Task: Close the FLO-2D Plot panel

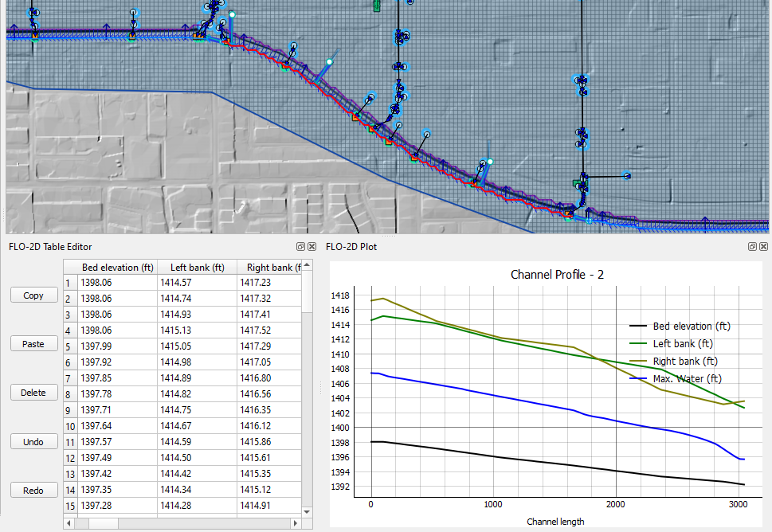Action: 762,247
